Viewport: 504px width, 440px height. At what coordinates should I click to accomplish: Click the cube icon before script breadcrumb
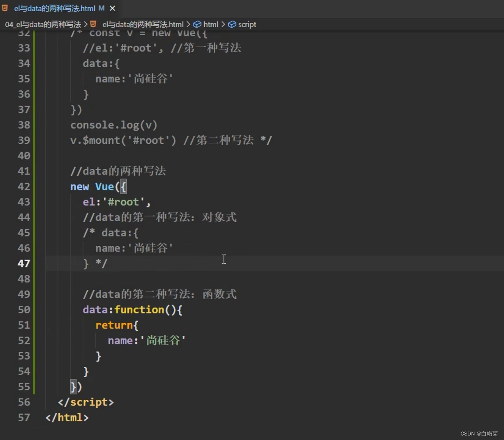pos(232,24)
